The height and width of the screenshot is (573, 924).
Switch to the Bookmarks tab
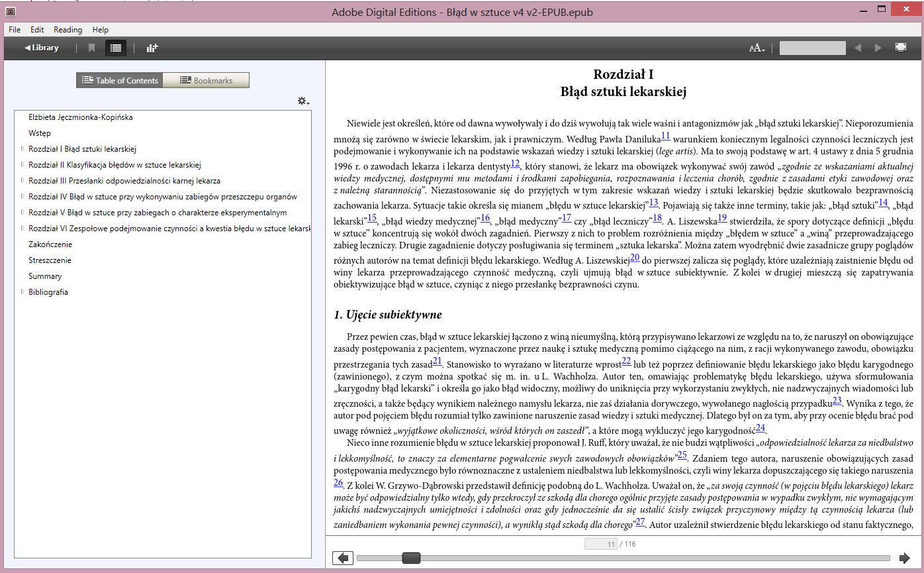point(206,80)
